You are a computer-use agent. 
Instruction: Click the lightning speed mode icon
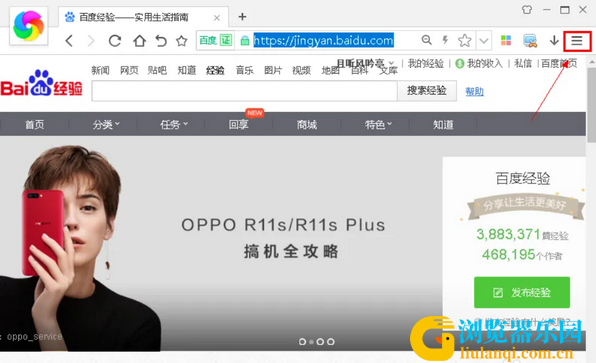(445, 40)
